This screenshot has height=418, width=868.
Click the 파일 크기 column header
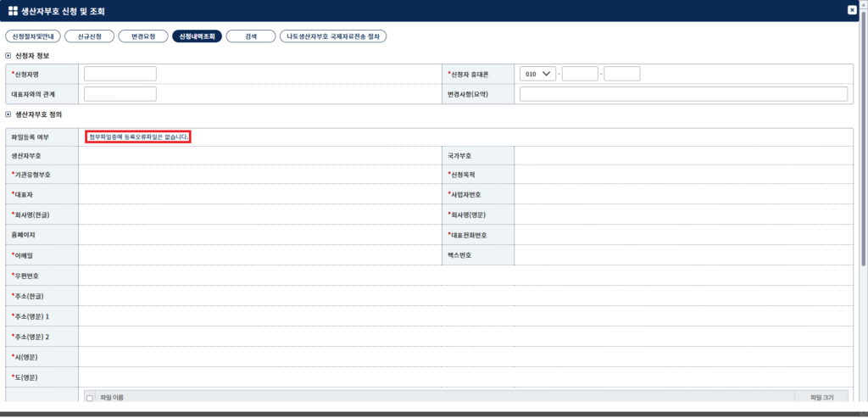821,397
